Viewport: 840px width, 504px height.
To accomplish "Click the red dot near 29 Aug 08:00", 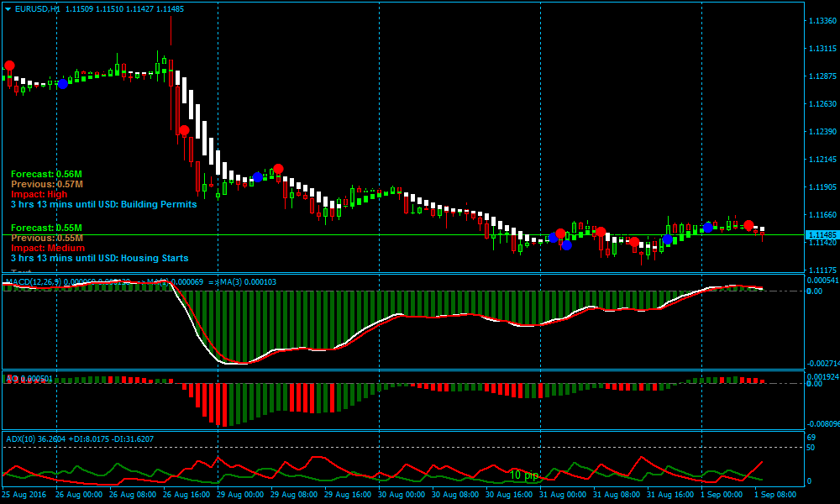I will tap(278, 169).
